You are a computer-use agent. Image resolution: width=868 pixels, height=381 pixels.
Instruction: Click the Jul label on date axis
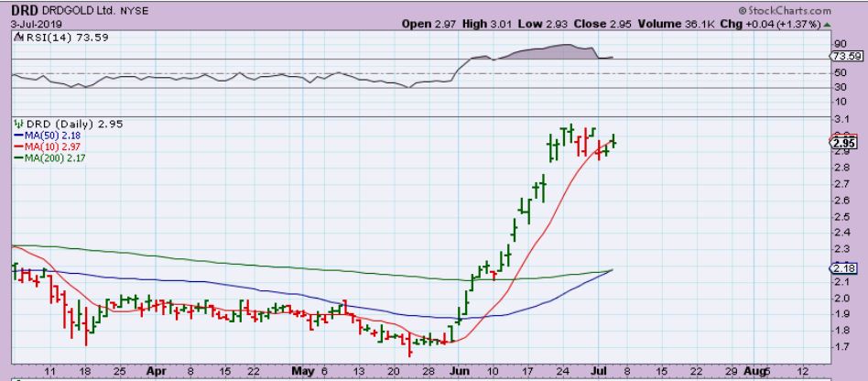point(597,371)
